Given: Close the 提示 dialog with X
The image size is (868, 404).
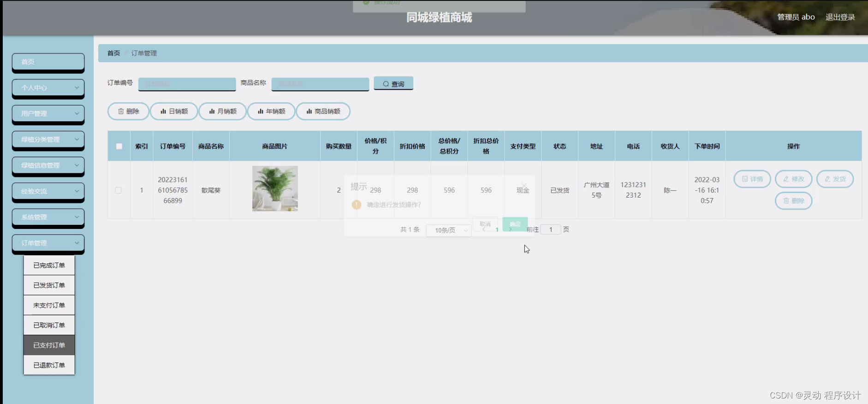Looking at the screenshot, I should [524, 186].
